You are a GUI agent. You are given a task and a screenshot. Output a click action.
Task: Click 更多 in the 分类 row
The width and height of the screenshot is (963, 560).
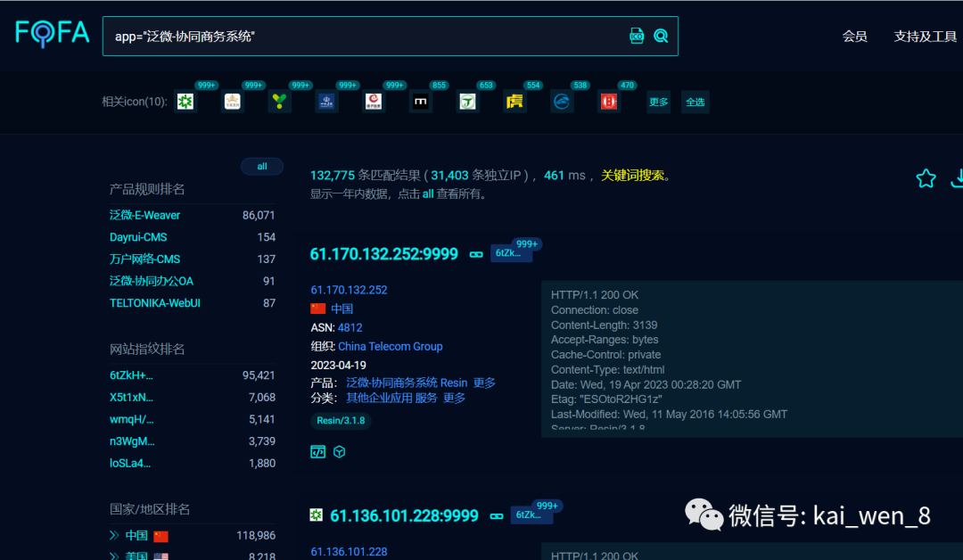(455, 398)
